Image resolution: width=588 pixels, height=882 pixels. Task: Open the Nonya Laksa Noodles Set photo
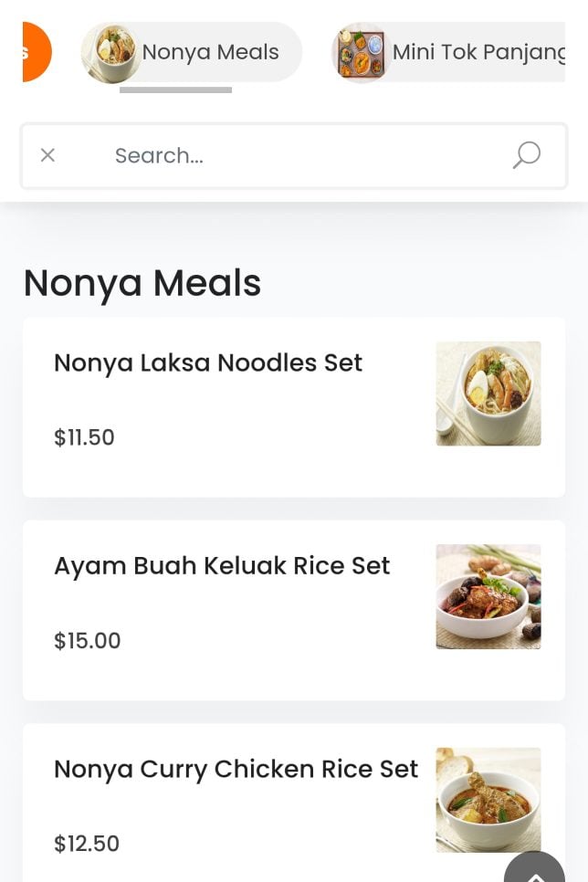488,394
